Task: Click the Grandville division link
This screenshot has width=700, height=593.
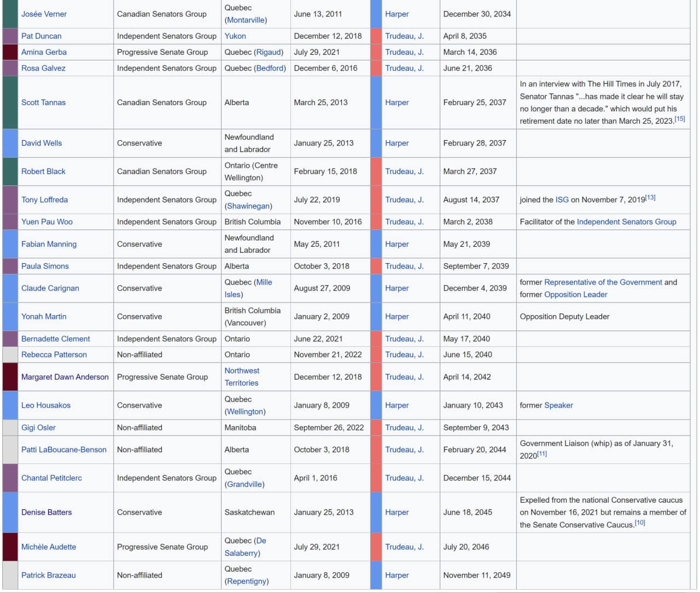Action: point(244,484)
